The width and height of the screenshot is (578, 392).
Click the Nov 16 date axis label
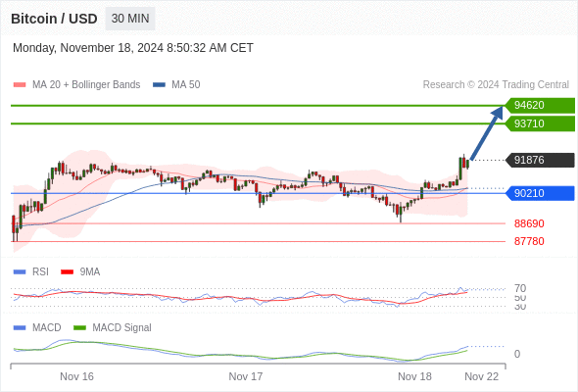76,376
